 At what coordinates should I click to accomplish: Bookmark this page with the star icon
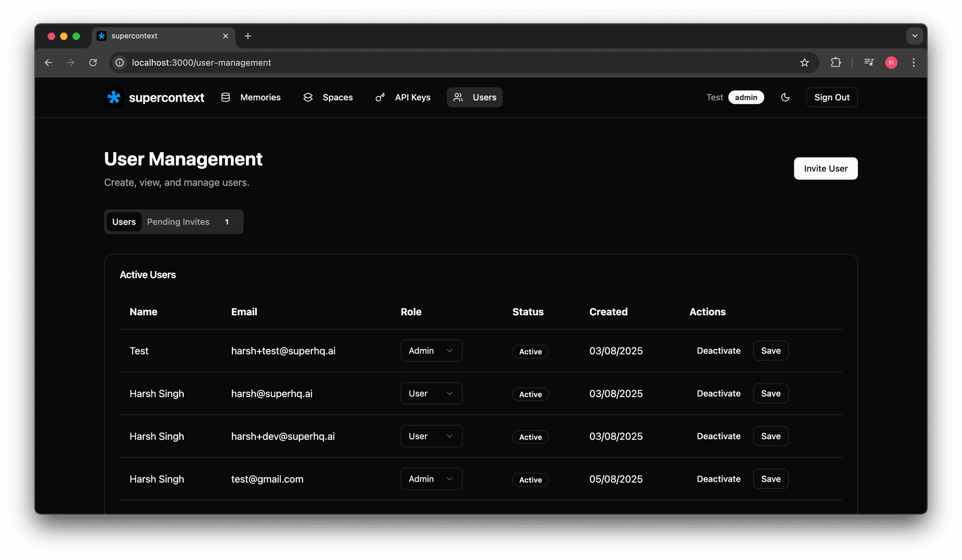(x=804, y=63)
